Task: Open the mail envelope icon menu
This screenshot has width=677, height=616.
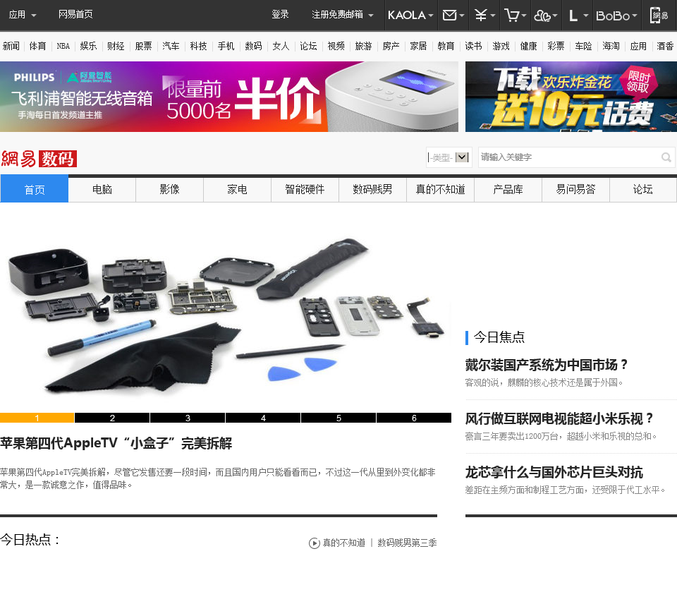Action: [453, 15]
